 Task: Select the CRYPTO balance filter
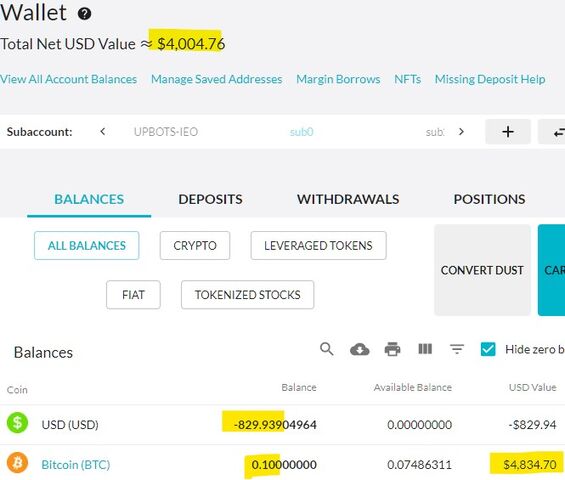(195, 245)
